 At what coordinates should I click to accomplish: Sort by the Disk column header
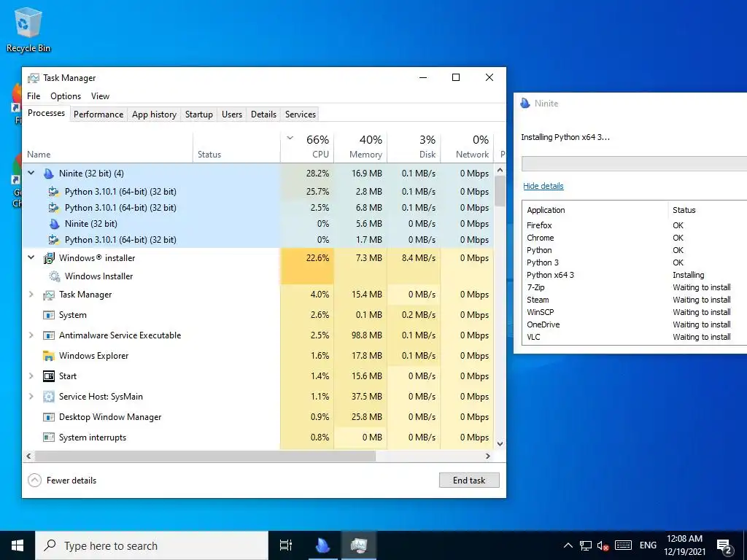414,147
